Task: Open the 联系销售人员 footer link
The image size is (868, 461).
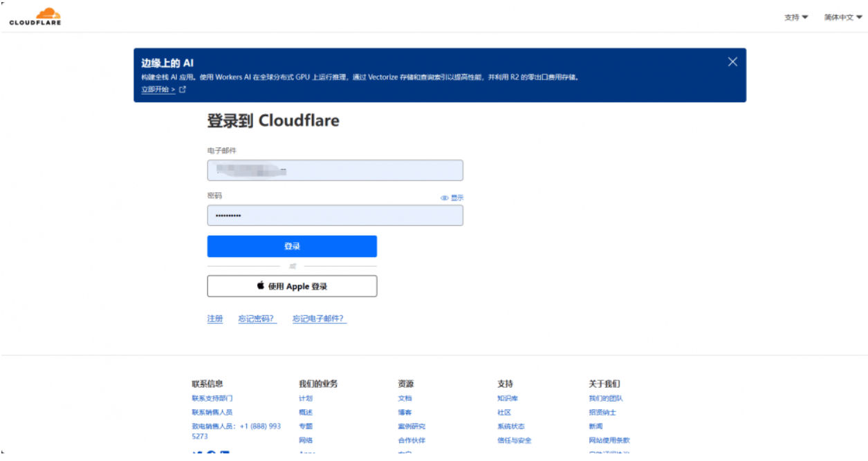Action: [x=212, y=412]
